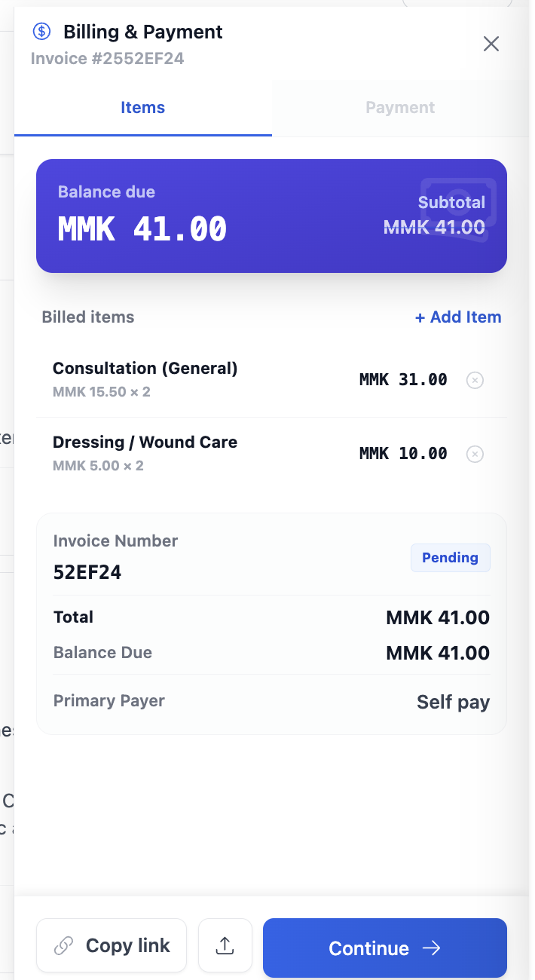Click the Invoice #2552EF24 subtitle

pyautogui.click(x=108, y=58)
